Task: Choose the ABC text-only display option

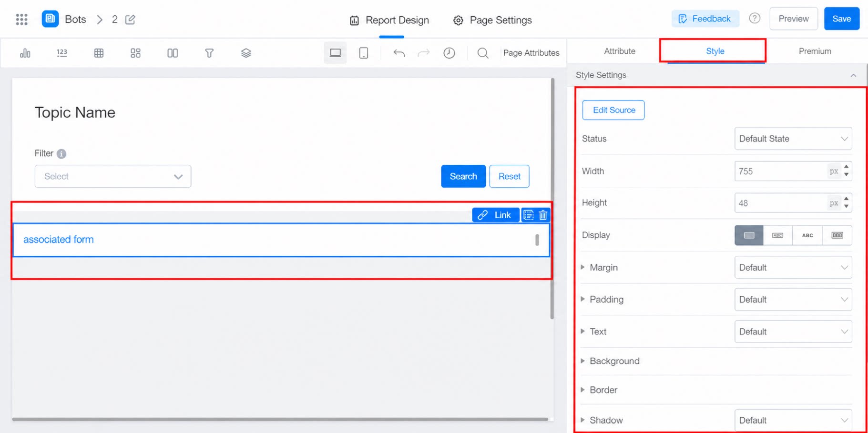Action: point(807,235)
